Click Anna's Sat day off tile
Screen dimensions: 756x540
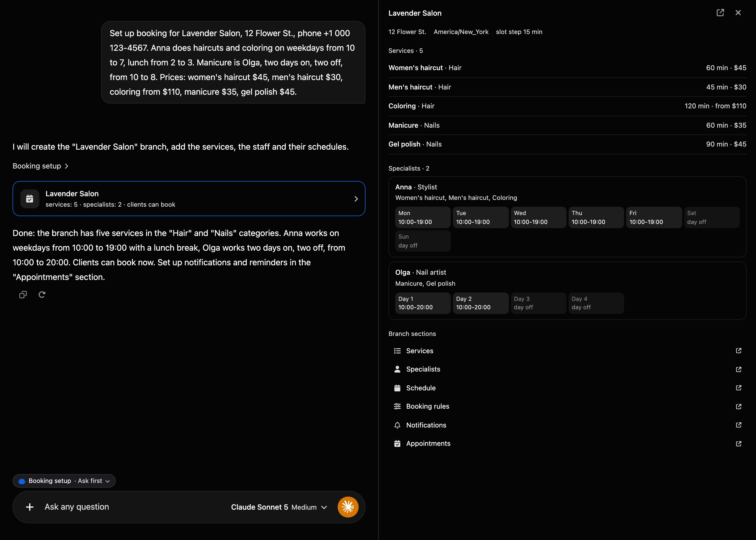click(712, 217)
